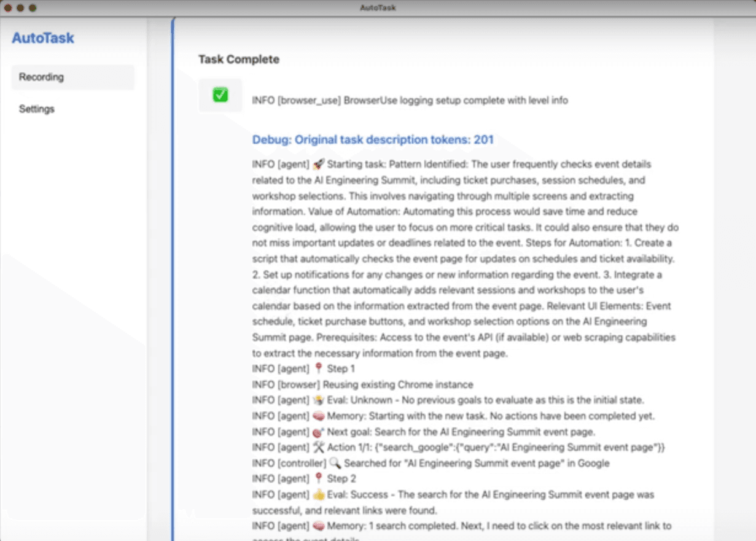Click the thumbs-up icon beside Eval: Success
756x541 pixels.
coord(318,495)
